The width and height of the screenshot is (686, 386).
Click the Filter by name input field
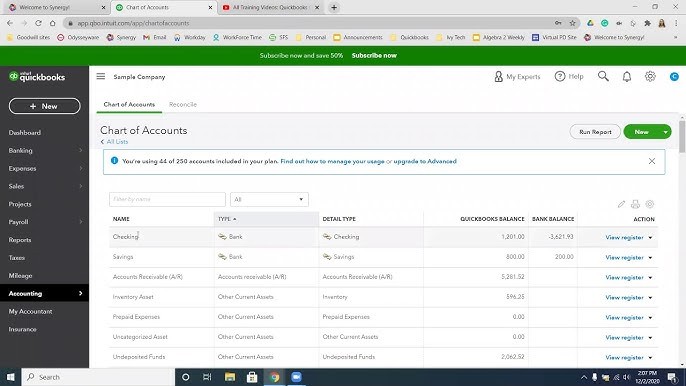(x=167, y=200)
